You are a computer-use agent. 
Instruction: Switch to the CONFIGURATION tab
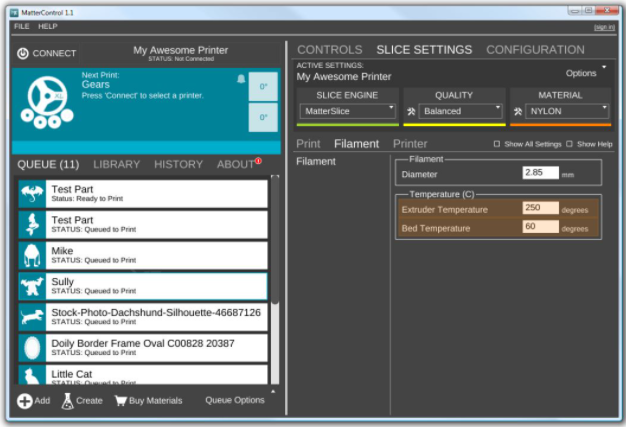pos(535,50)
